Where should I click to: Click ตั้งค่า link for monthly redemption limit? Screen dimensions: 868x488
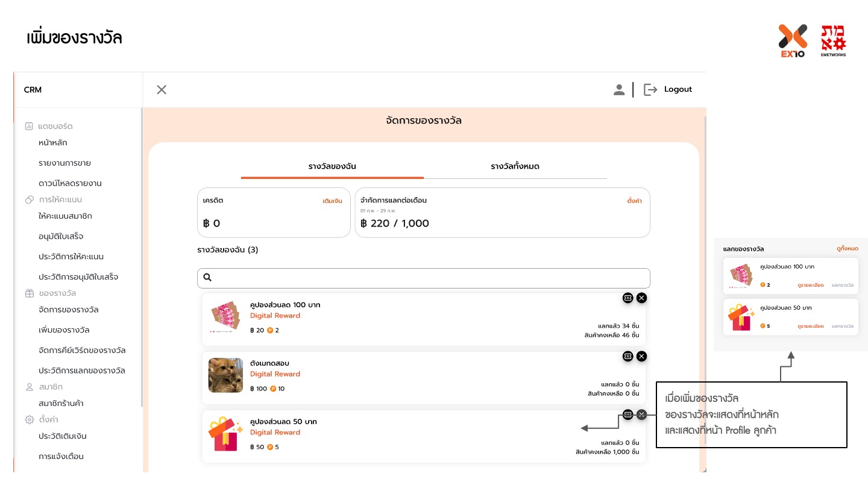(634, 201)
